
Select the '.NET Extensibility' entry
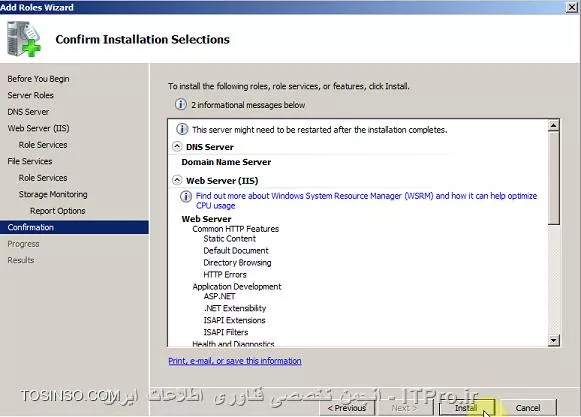(x=235, y=308)
